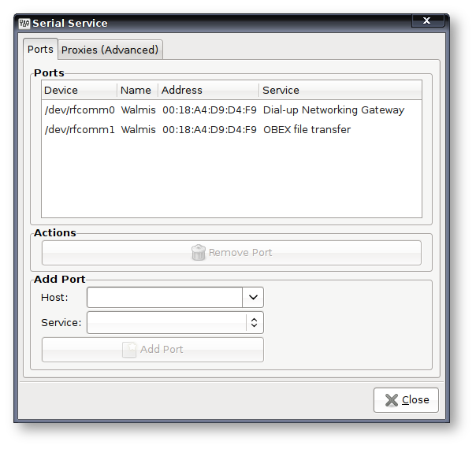Expand the Host dropdown arrow
This screenshot has height=449, width=476.
(253, 297)
